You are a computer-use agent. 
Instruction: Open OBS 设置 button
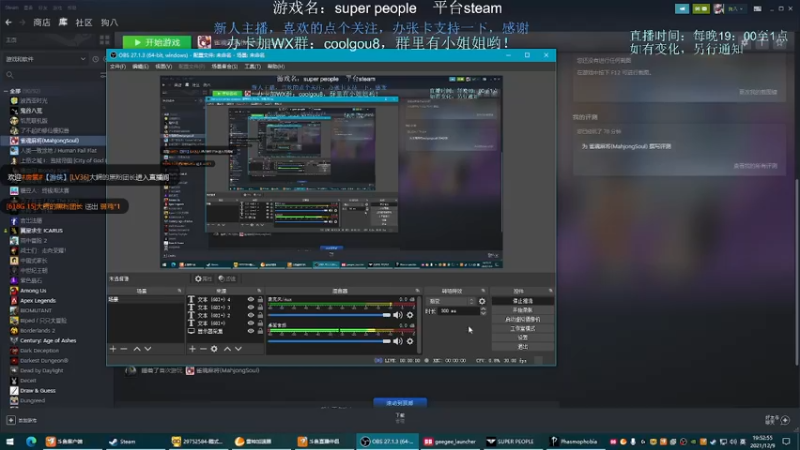click(x=522, y=338)
